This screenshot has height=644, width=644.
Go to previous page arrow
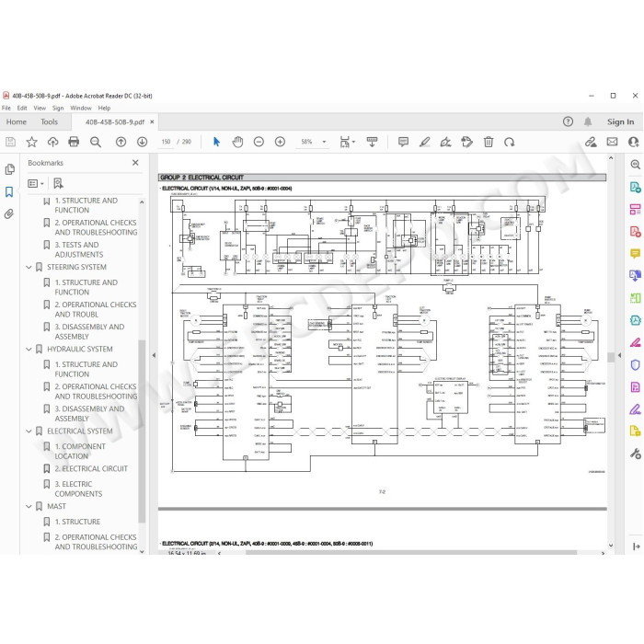tap(121, 142)
